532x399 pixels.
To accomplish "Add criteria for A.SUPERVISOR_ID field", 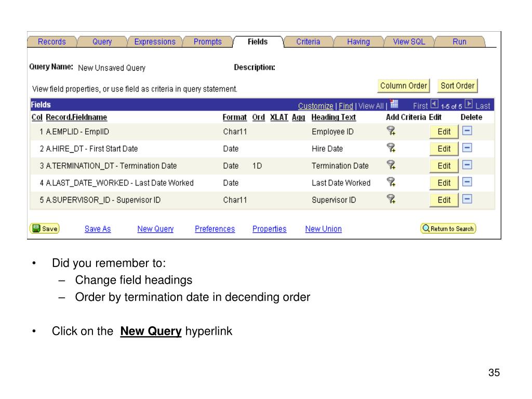I will (391, 199).
